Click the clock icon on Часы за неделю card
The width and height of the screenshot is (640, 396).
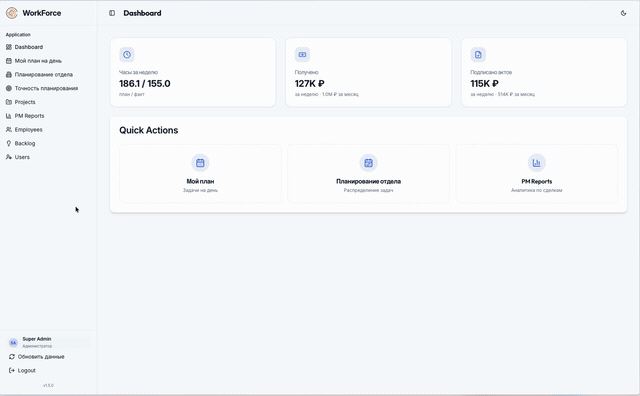pos(127,55)
